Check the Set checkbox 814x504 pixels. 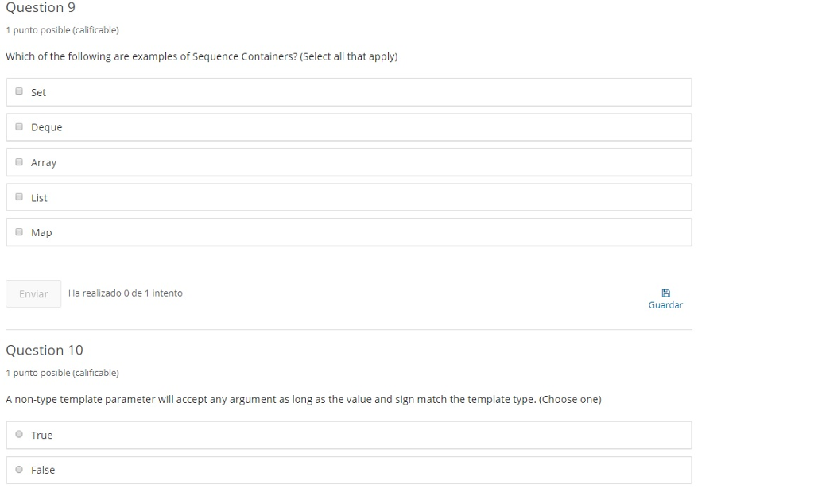click(x=19, y=92)
